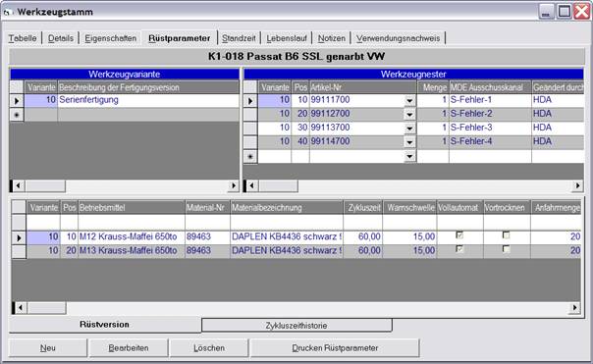The image size is (593, 364).
Task: Open the Standzeit tab
Action: click(x=239, y=38)
